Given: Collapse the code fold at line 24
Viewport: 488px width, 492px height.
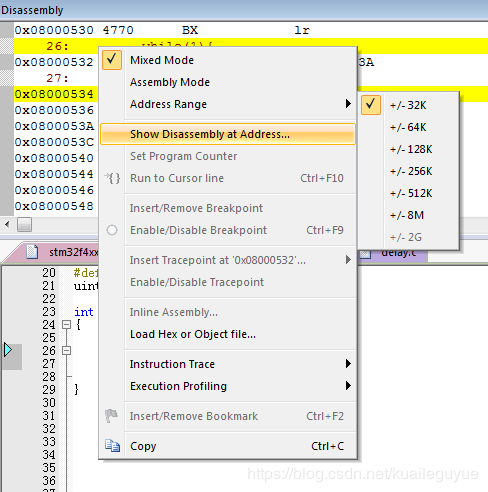Looking at the screenshot, I should click(67, 324).
